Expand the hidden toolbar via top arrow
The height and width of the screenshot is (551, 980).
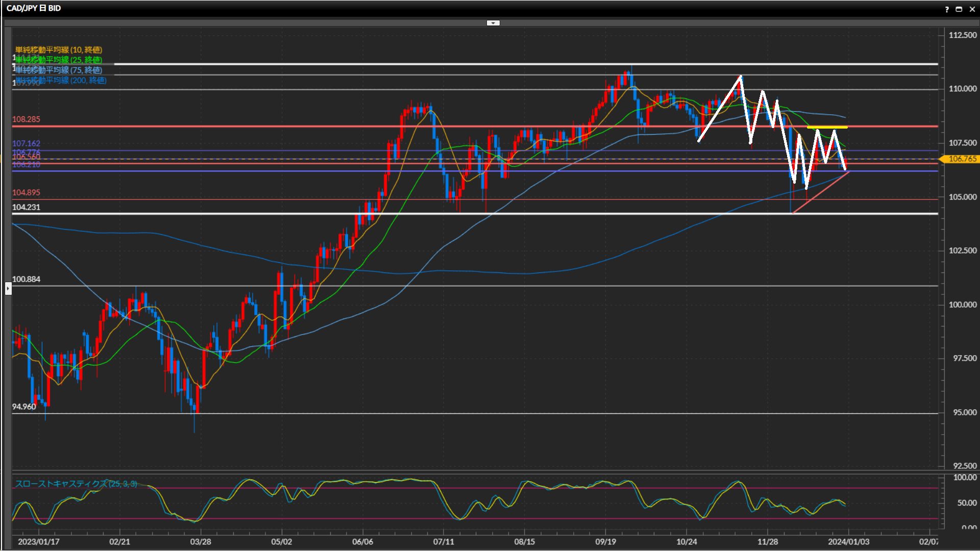coord(493,23)
